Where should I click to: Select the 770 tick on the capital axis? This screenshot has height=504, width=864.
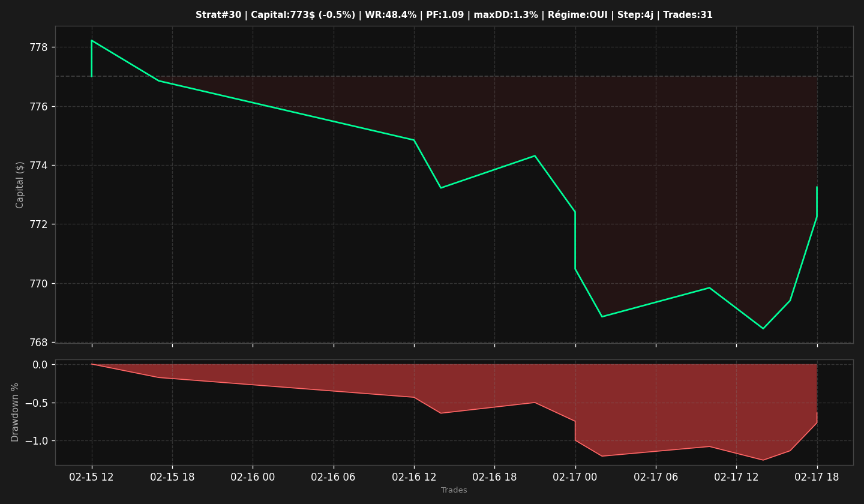[x=38, y=284]
